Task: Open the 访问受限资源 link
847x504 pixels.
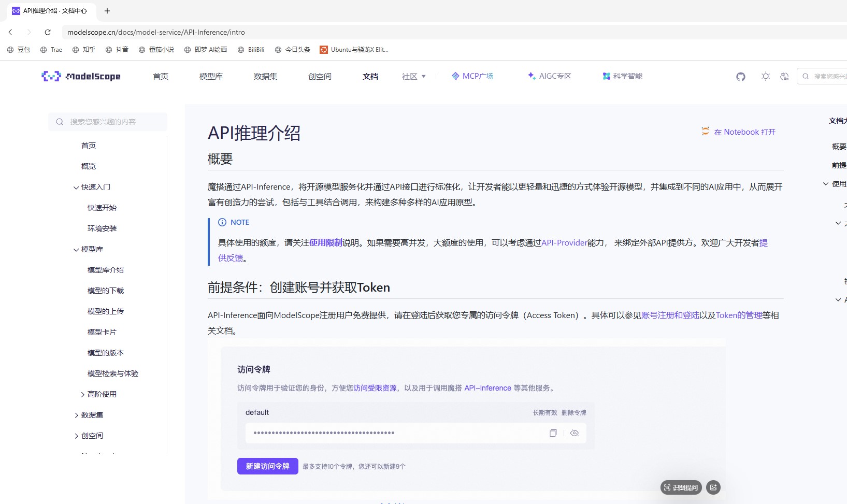Action: coord(375,388)
